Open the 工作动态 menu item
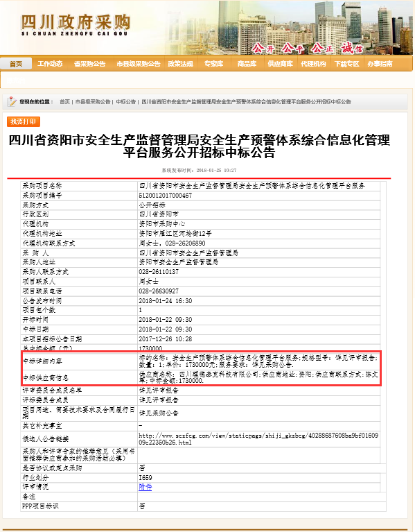Image resolution: width=415 pixels, height=532 pixels. pos(50,63)
